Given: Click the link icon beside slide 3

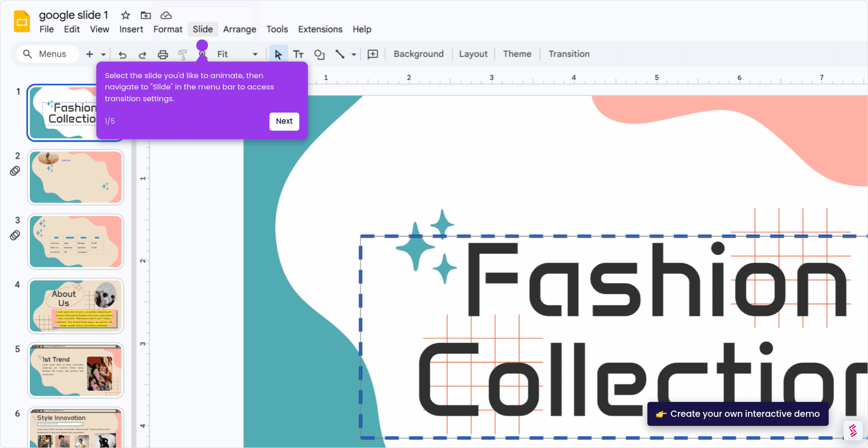Looking at the screenshot, I should (x=15, y=235).
